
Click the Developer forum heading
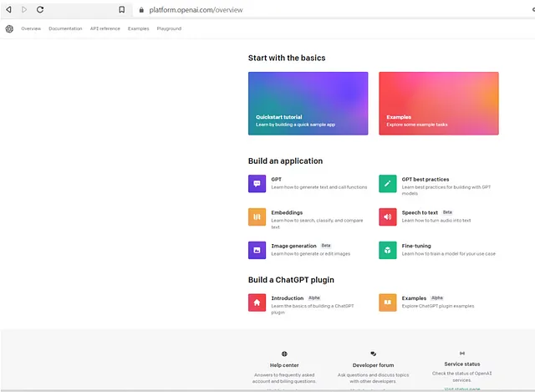pyautogui.click(x=374, y=365)
